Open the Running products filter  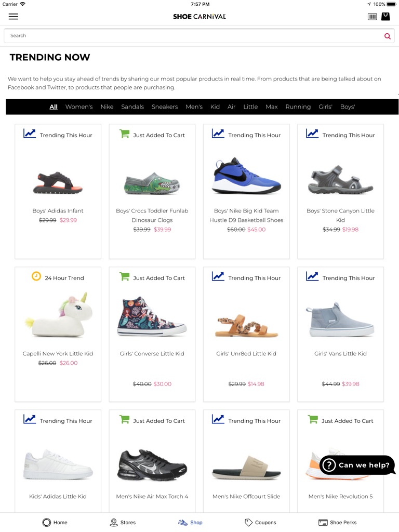coord(298,107)
